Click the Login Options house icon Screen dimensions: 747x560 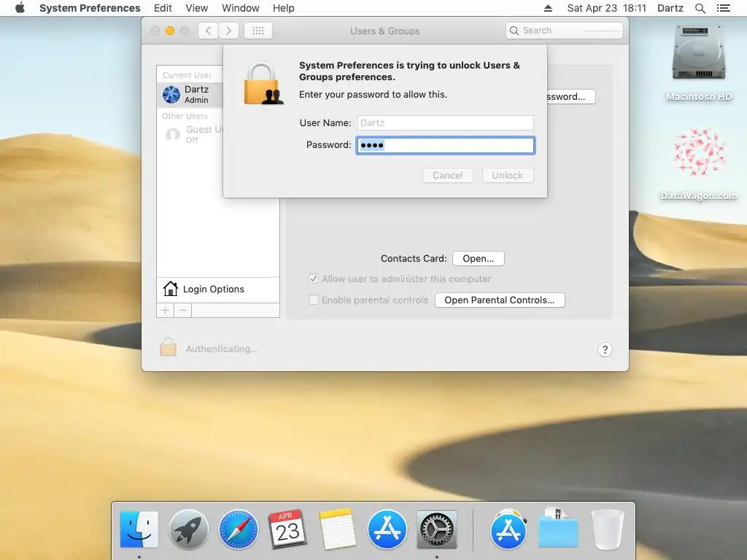170,289
